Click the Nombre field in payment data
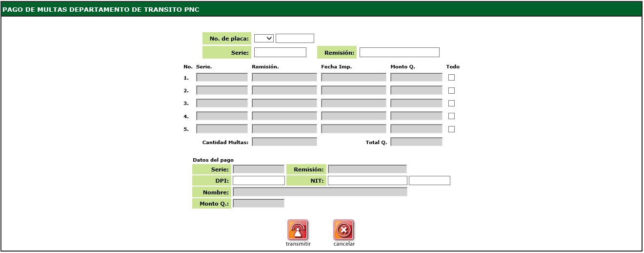644x253 pixels. [320, 192]
